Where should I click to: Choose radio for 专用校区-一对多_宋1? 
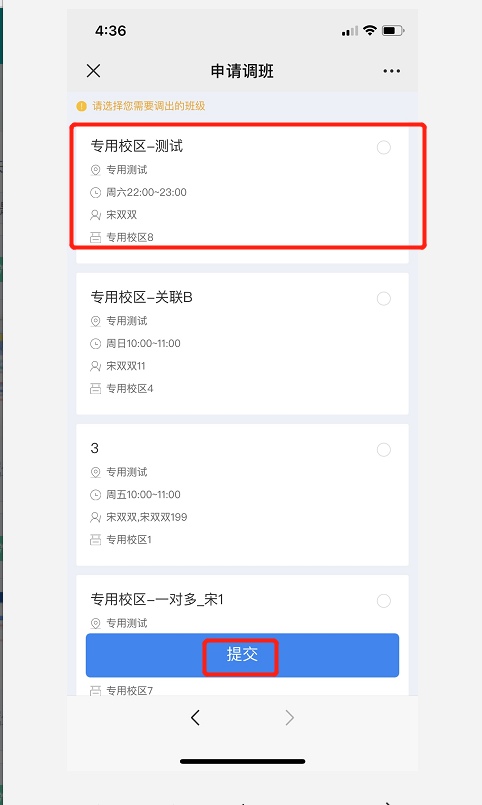click(383, 601)
